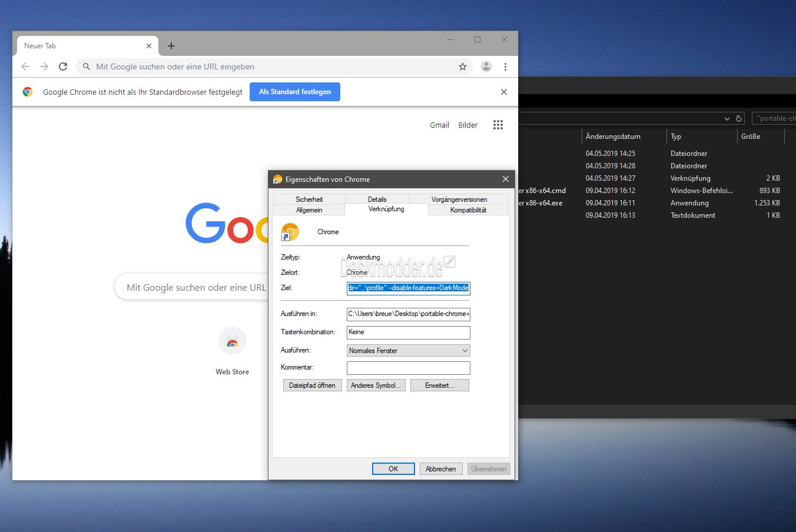Click the search magnifier in the address bar
This screenshot has width=796, height=532.
[x=87, y=66]
